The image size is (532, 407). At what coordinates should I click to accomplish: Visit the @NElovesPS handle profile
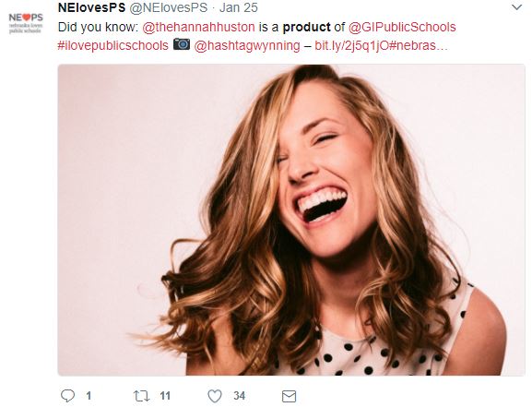pyautogui.click(x=169, y=7)
